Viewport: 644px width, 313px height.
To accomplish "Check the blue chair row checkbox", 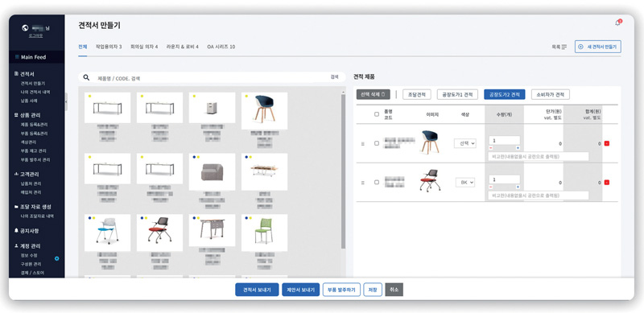I will pos(377,143).
